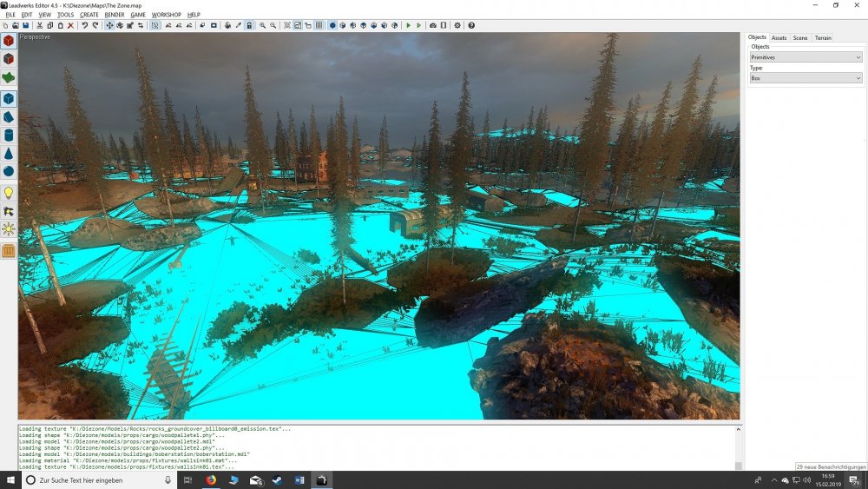Open the EDIT menu
Screen dimensions: 868x489
[27, 15]
